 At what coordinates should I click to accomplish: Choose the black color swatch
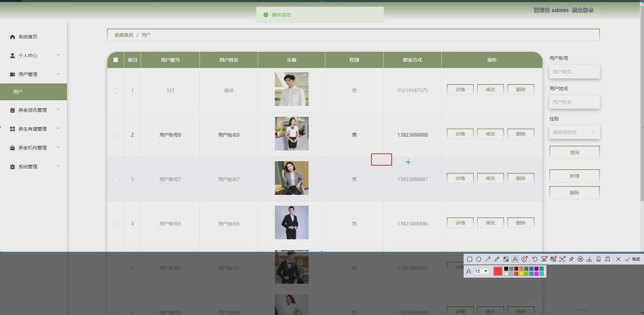click(506, 269)
